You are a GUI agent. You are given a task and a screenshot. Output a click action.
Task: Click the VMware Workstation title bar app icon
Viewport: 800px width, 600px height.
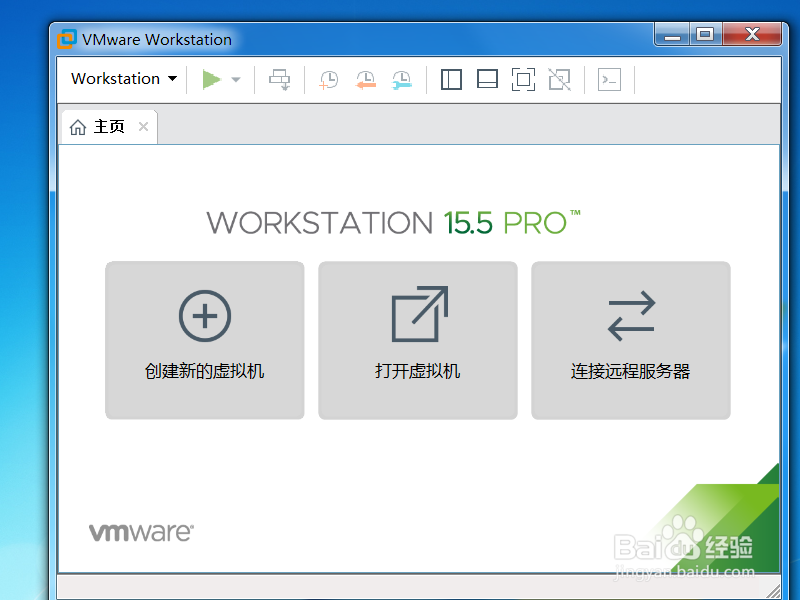point(67,39)
